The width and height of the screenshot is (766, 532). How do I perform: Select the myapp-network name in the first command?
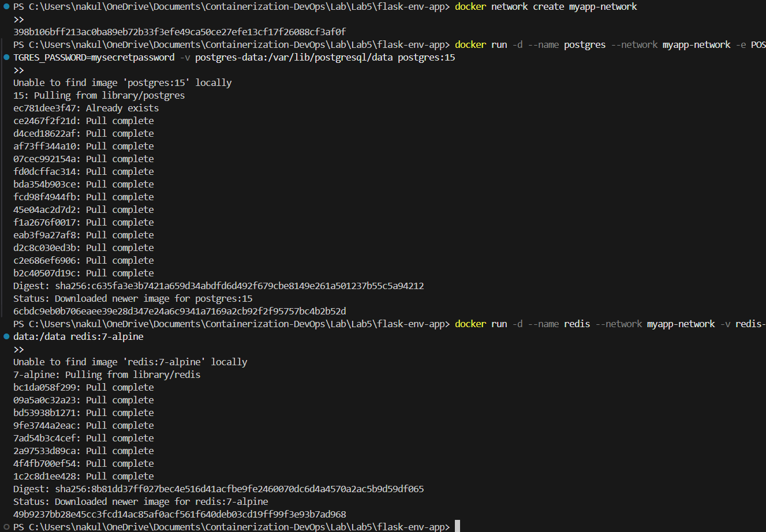[603, 6]
